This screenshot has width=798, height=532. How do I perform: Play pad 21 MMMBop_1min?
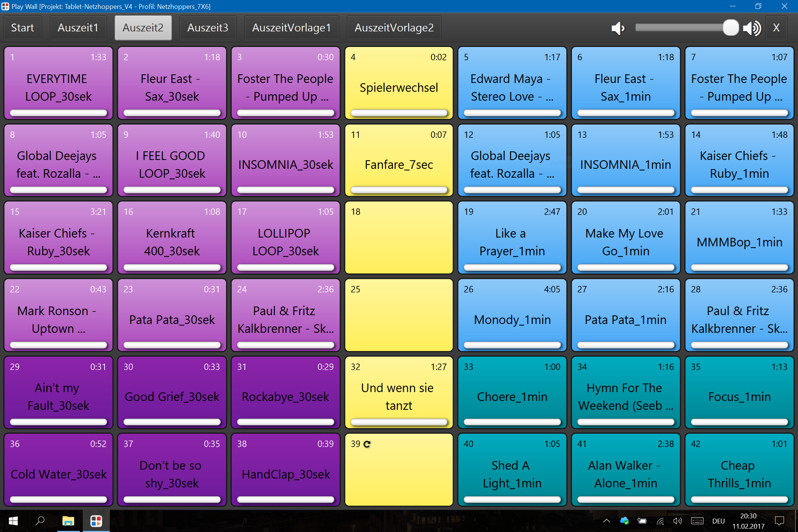pos(739,238)
